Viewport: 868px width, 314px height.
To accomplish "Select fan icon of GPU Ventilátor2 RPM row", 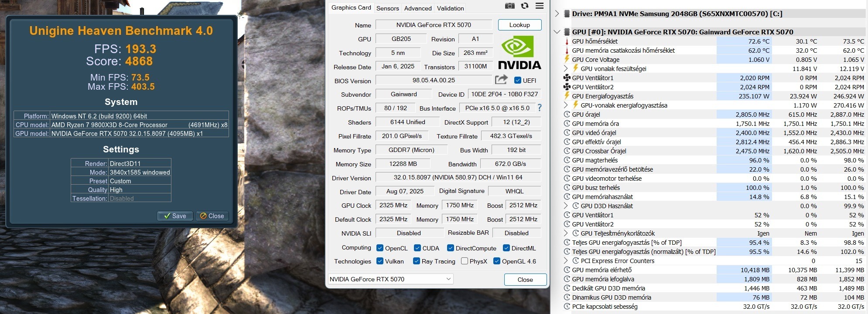I will point(567,87).
